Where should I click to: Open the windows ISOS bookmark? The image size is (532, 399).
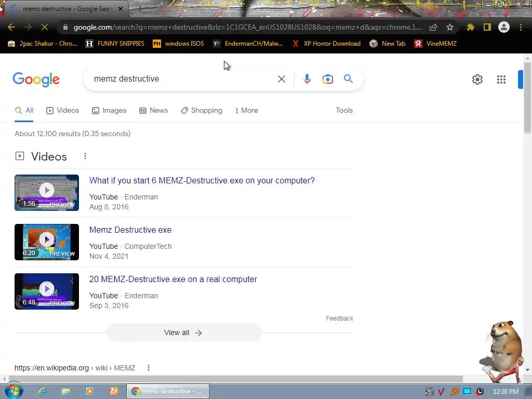(x=179, y=44)
